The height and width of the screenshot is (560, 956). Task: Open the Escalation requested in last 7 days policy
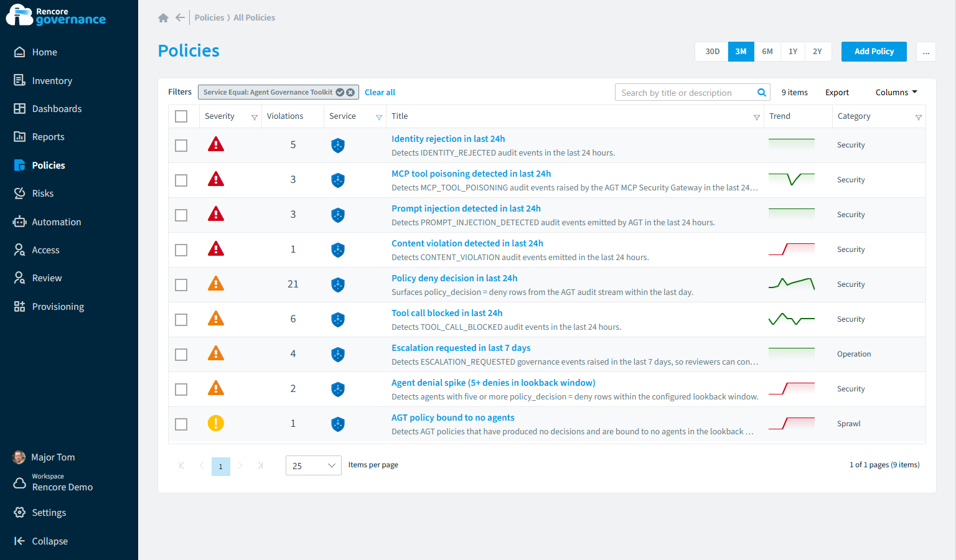point(461,348)
